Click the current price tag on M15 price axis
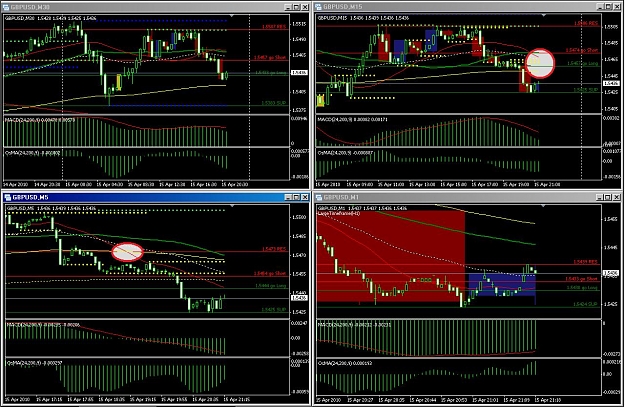 coord(611,83)
